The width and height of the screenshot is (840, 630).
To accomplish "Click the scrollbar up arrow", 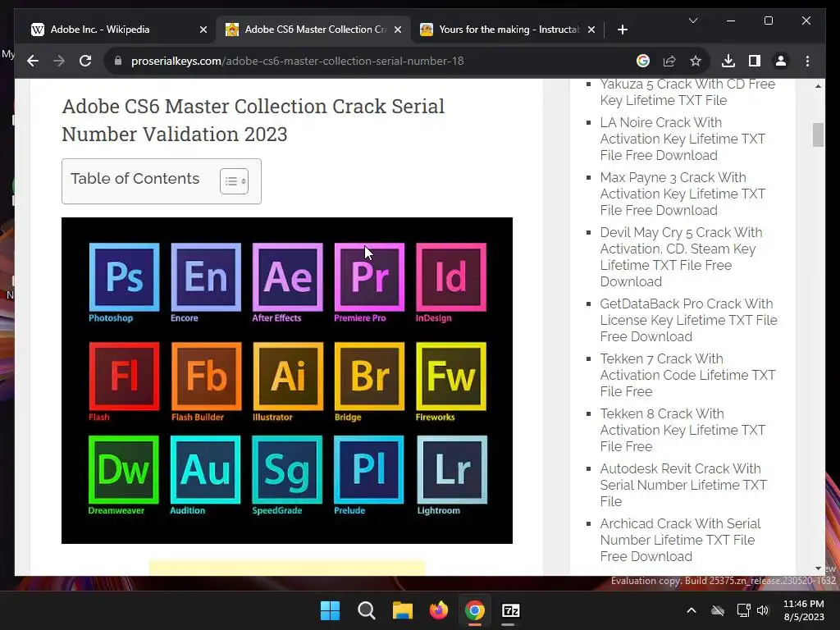I will pos(818,85).
